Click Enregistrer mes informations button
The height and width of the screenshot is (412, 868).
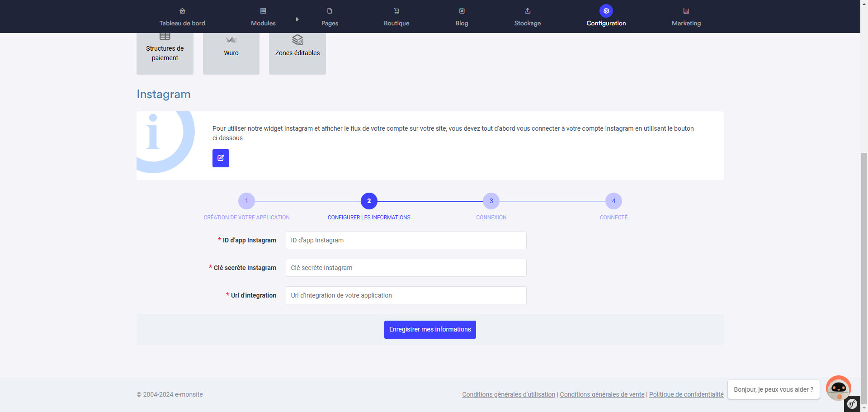pyautogui.click(x=430, y=330)
